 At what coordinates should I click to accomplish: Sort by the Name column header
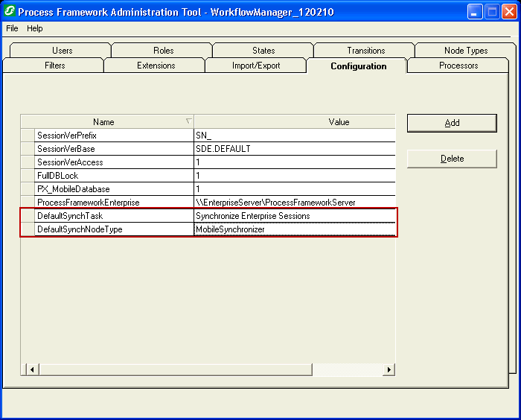point(104,122)
